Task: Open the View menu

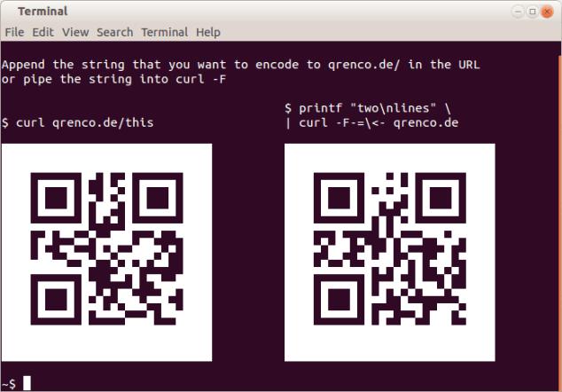Action: click(x=75, y=32)
